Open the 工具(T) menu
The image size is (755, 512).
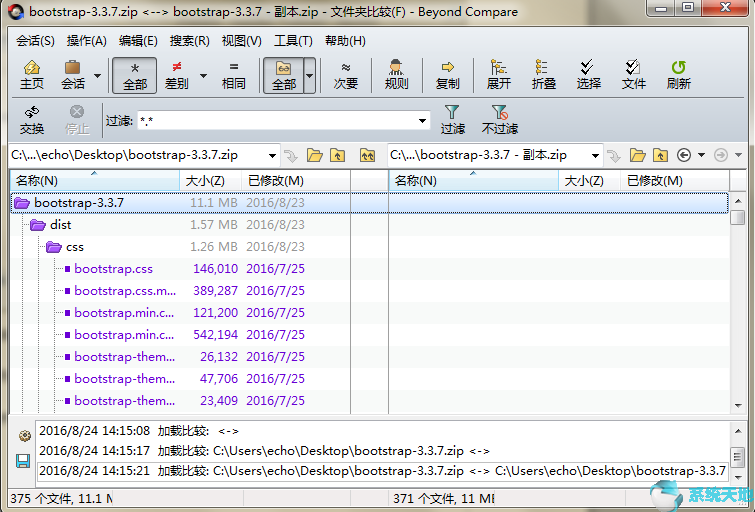tap(293, 41)
